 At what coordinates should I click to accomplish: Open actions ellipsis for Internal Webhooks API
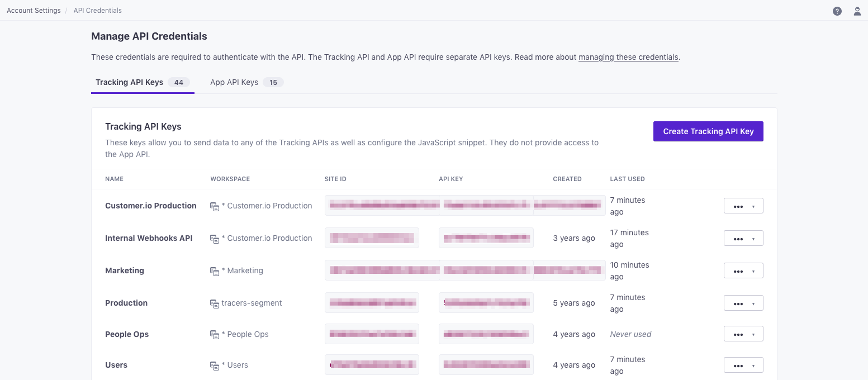click(739, 238)
